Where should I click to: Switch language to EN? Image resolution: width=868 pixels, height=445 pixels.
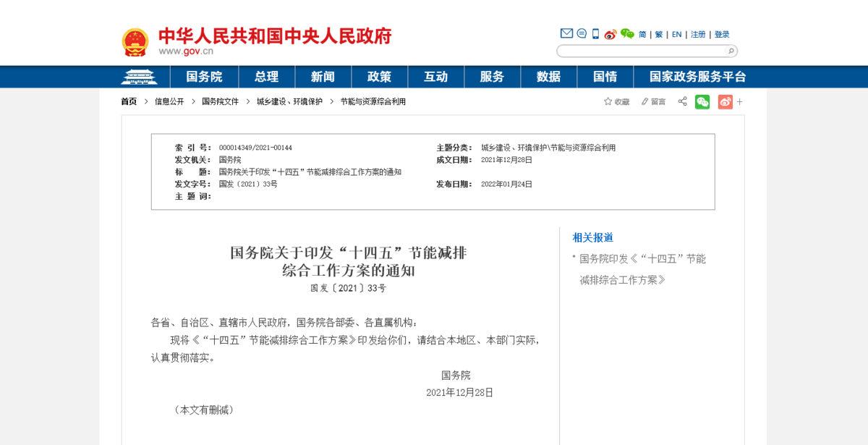(x=676, y=35)
